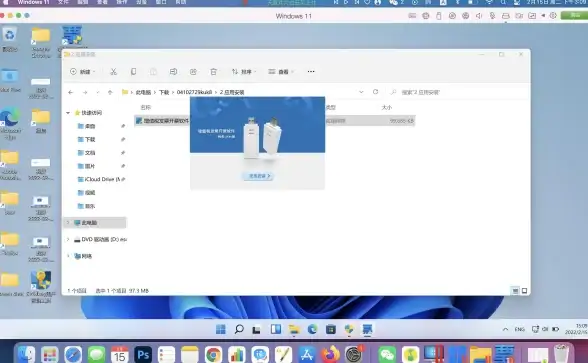The width and height of the screenshot is (588, 363).
Task: Open Task View on the Windows taskbar
Action: tap(257, 329)
